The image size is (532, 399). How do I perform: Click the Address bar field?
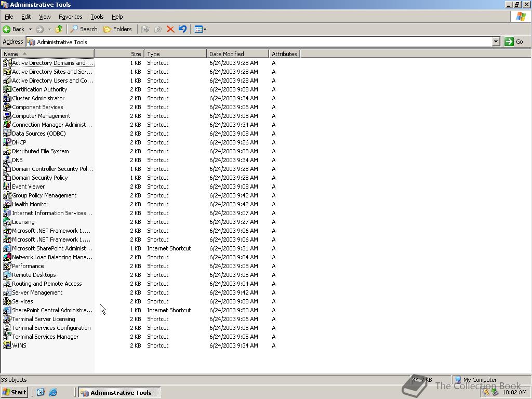(x=259, y=42)
